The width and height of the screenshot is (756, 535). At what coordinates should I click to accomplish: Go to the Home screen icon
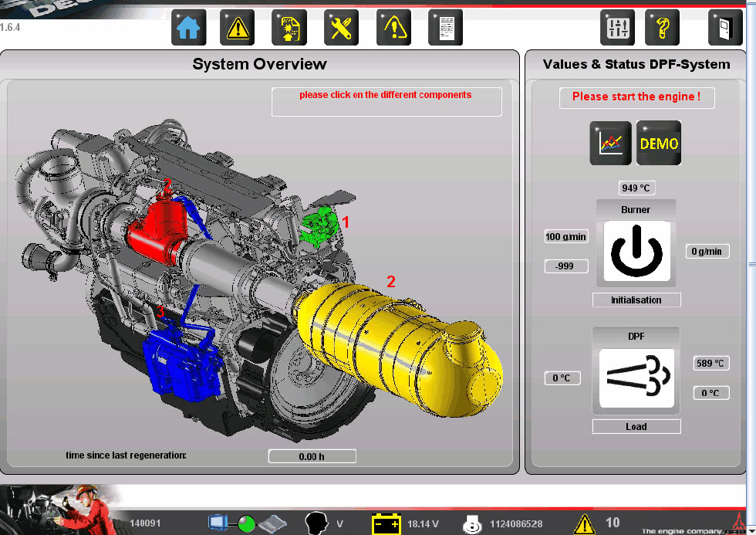188,28
